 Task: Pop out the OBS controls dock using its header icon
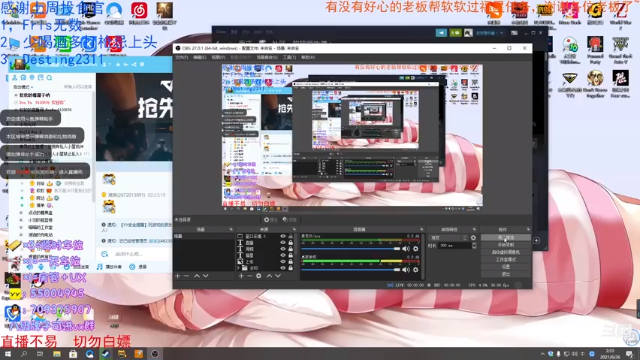click(528, 229)
